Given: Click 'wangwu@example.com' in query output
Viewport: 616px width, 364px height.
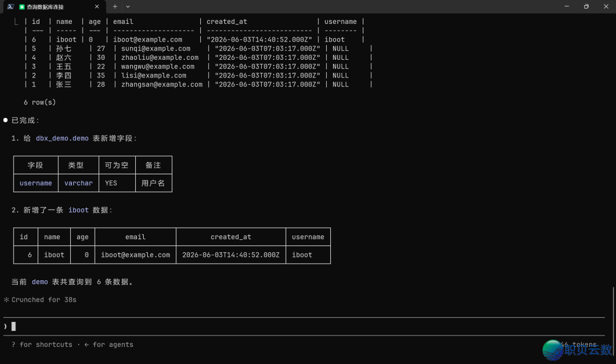Looking at the screenshot, I should [157, 67].
